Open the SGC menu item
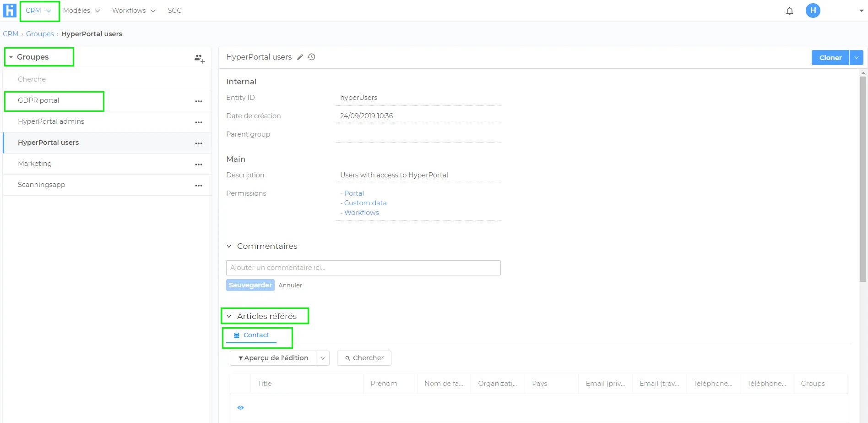The height and width of the screenshot is (423, 868). tap(174, 11)
